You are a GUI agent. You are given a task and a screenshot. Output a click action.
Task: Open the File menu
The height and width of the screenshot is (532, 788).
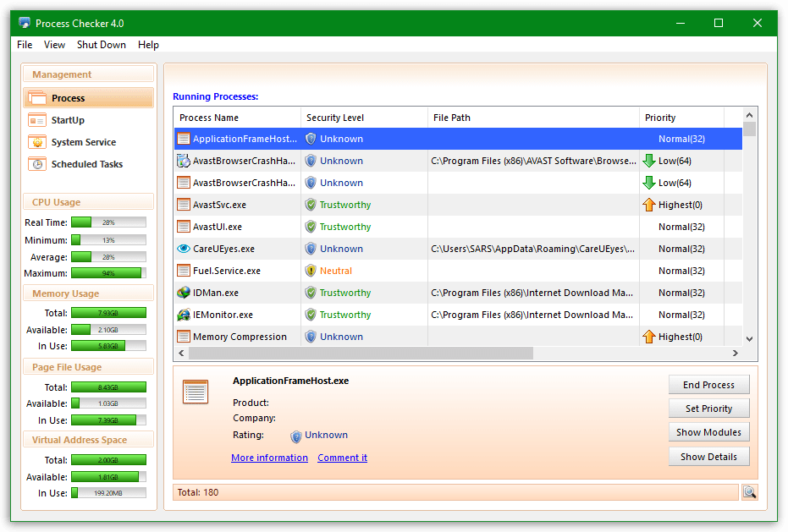(x=25, y=45)
